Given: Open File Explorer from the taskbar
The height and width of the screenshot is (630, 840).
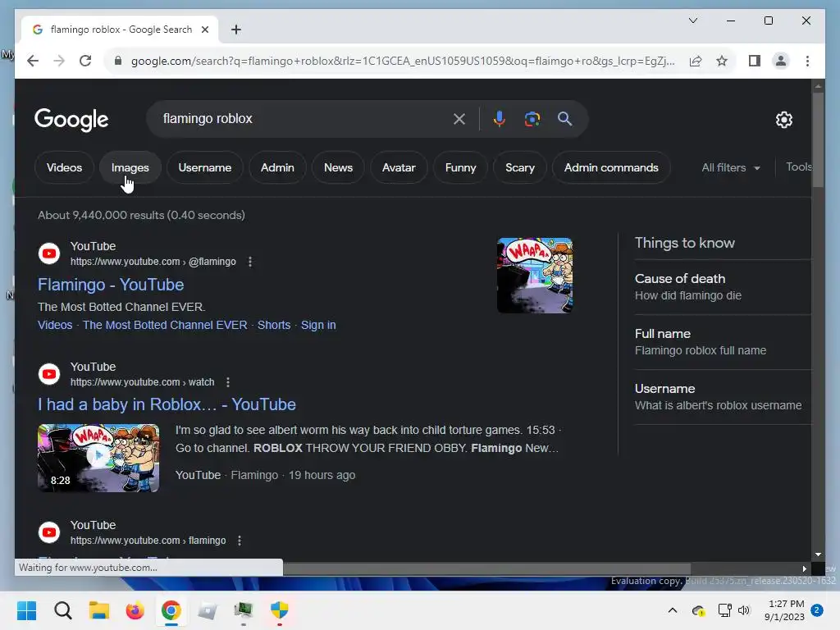Looking at the screenshot, I should pyautogui.click(x=99, y=610).
